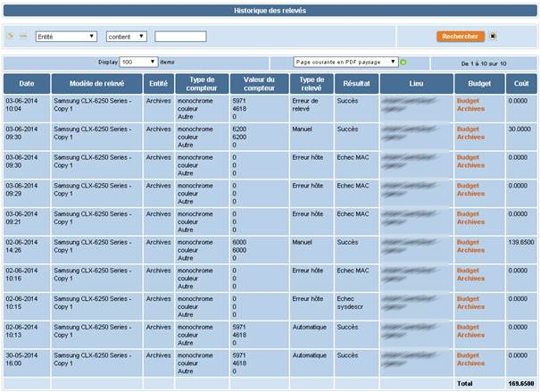
Task: Click 'Erreur hôte' in the 02-06-2014 10:16 row
Action: click(x=308, y=271)
